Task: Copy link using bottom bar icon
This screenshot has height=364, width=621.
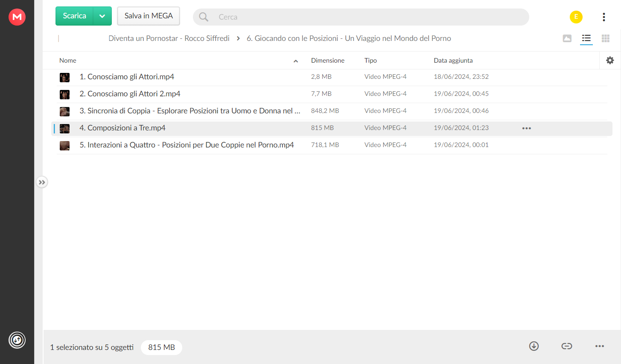Action: click(x=567, y=346)
